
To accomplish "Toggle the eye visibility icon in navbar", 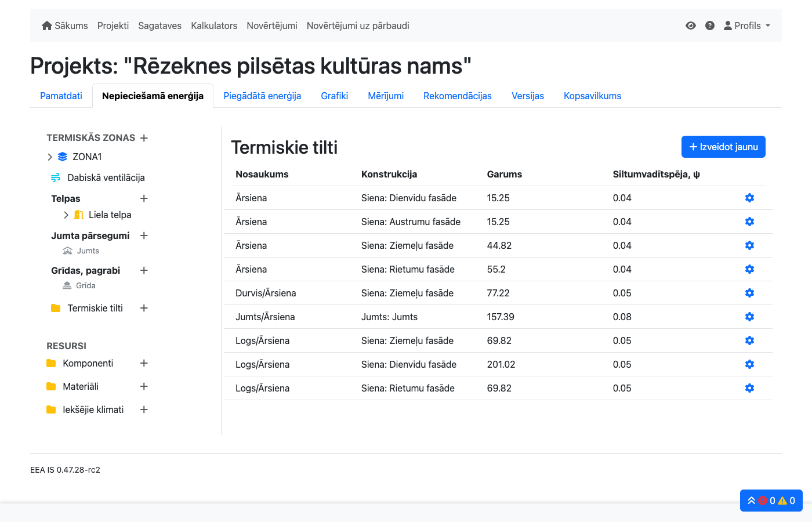I will pyautogui.click(x=691, y=26).
